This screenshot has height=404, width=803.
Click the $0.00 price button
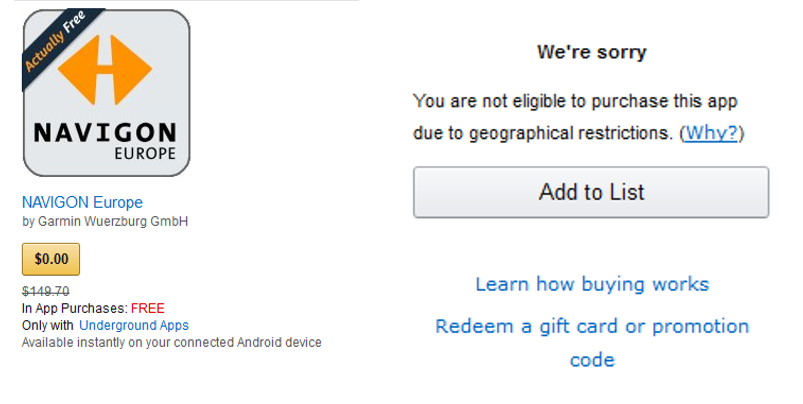(x=51, y=259)
